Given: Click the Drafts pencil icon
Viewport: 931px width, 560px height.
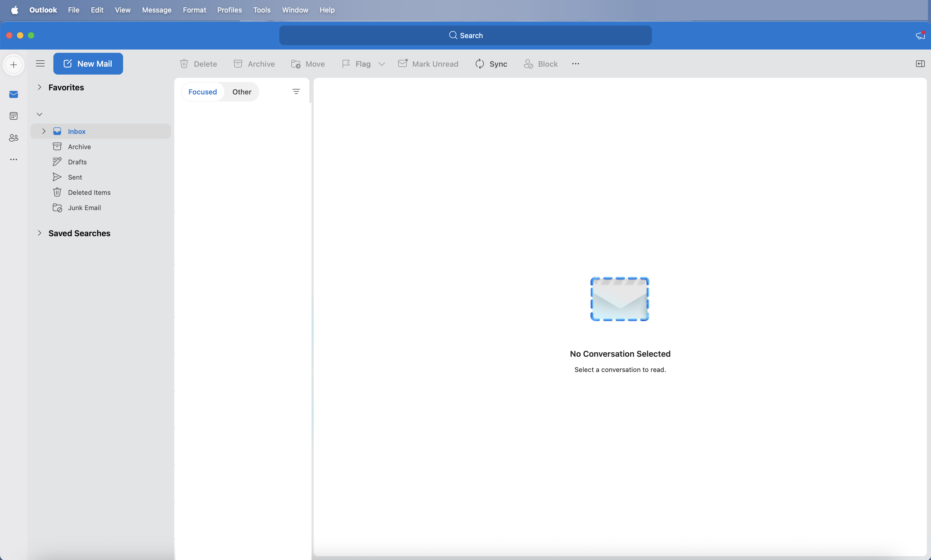Looking at the screenshot, I should tap(57, 162).
